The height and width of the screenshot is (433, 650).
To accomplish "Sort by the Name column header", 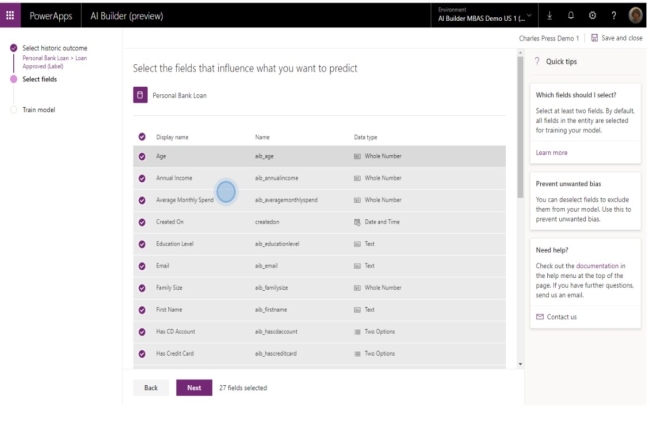I will click(x=262, y=137).
